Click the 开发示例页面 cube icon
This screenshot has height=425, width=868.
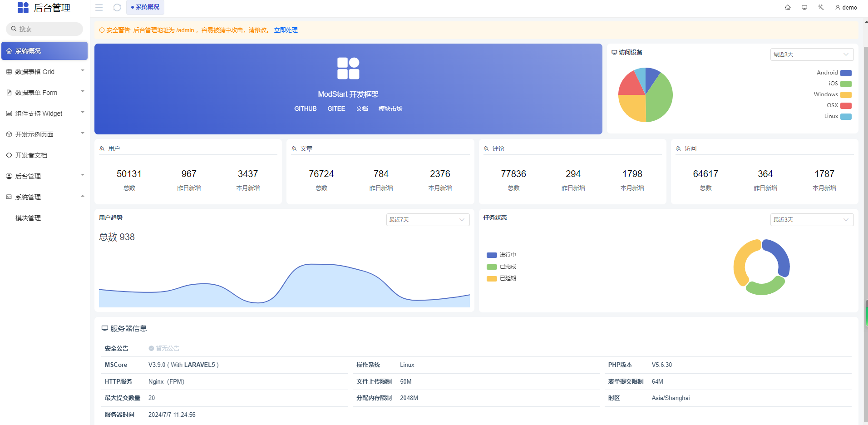click(9, 134)
